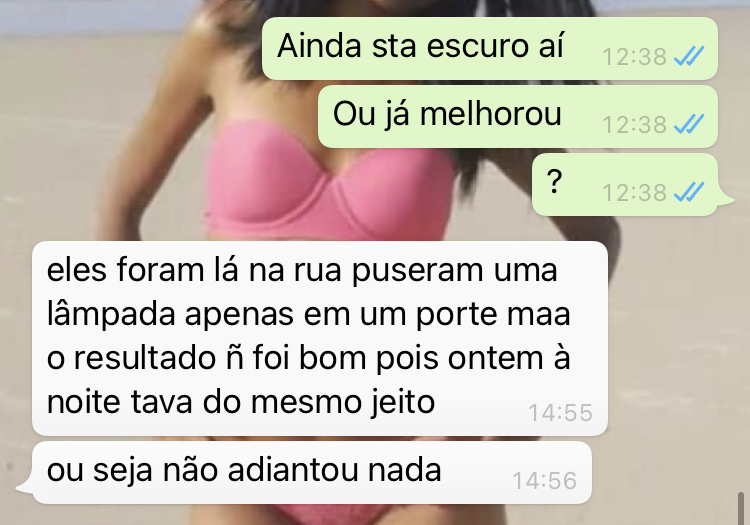Click the 12:38 timestamp beside the question mark
Screen dimensions: 750x525
[634, 193]
